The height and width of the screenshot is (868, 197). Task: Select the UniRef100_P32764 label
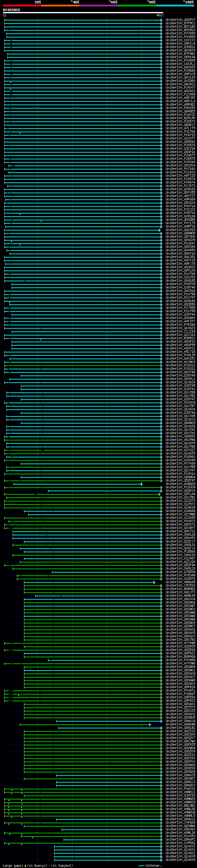tap(180, 132)
